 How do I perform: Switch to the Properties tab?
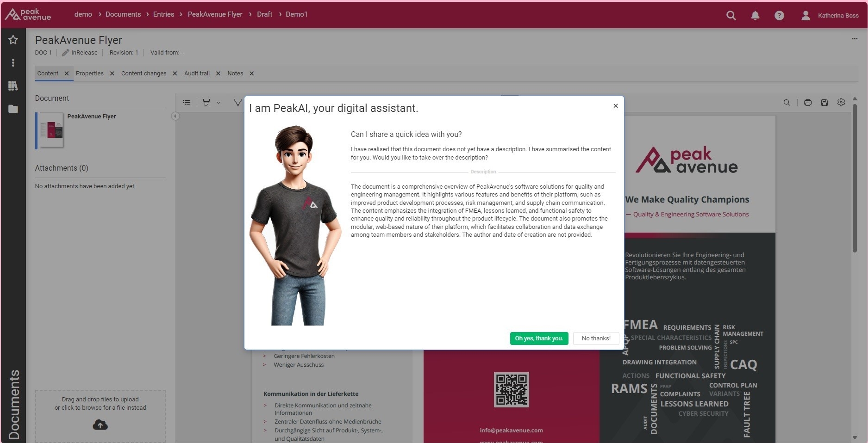tap(90, 74)
